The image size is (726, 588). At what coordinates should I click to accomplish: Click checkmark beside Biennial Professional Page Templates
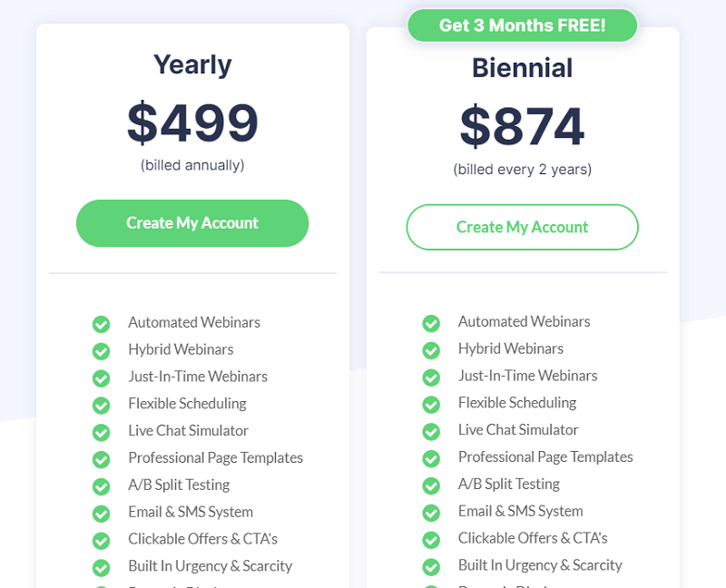tap(431, 459)
